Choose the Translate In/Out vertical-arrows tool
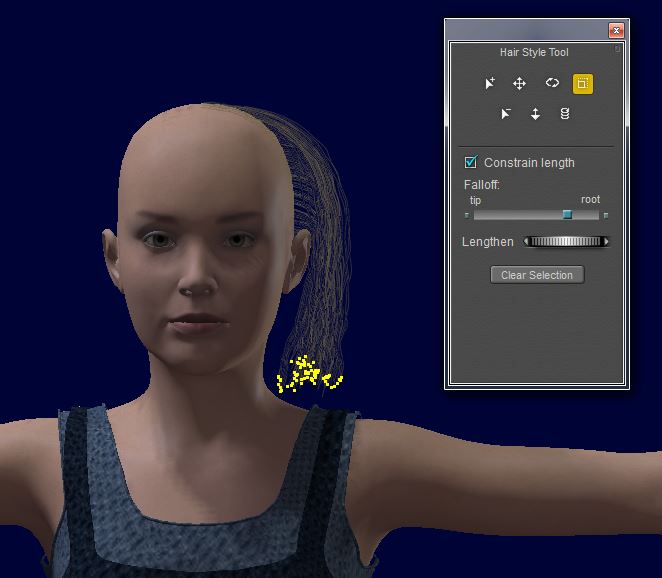The height and width of the screenshot is (578, 662). coord(536,114)
